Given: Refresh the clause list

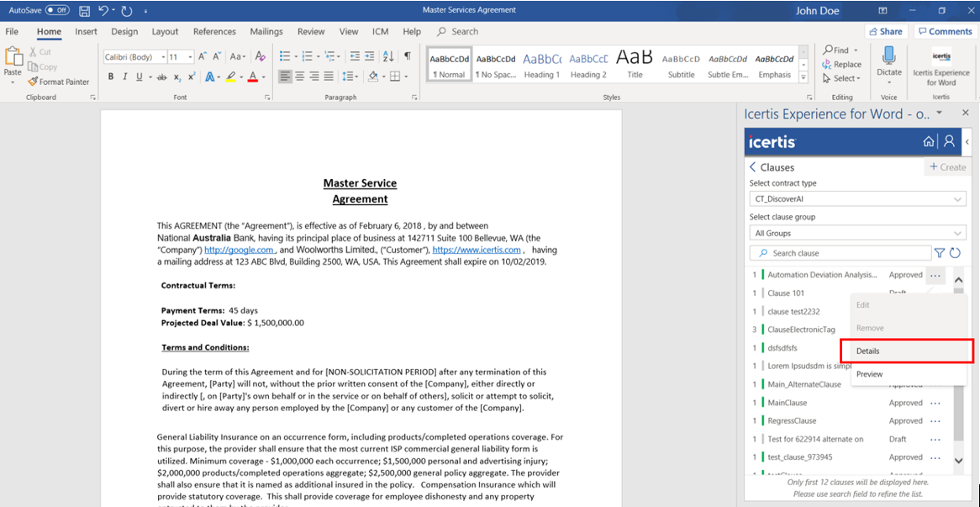Looking at the screenshot, I should pyautogui.click(x=955, y=253).
